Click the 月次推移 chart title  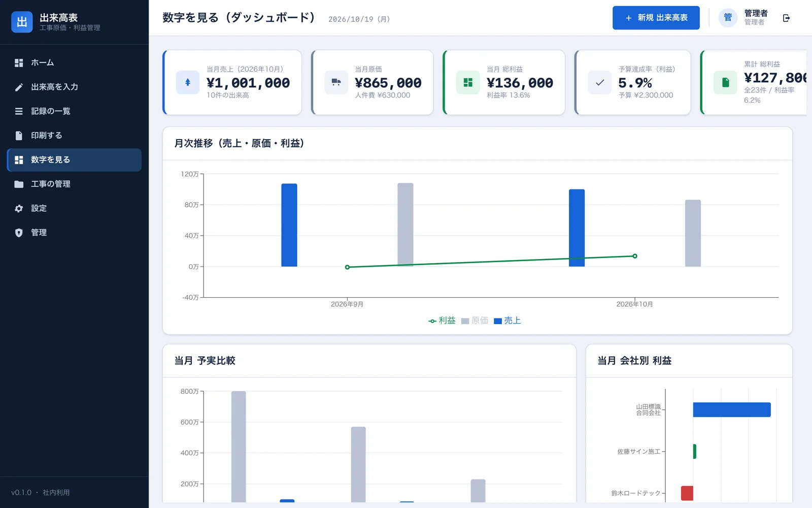240,144
